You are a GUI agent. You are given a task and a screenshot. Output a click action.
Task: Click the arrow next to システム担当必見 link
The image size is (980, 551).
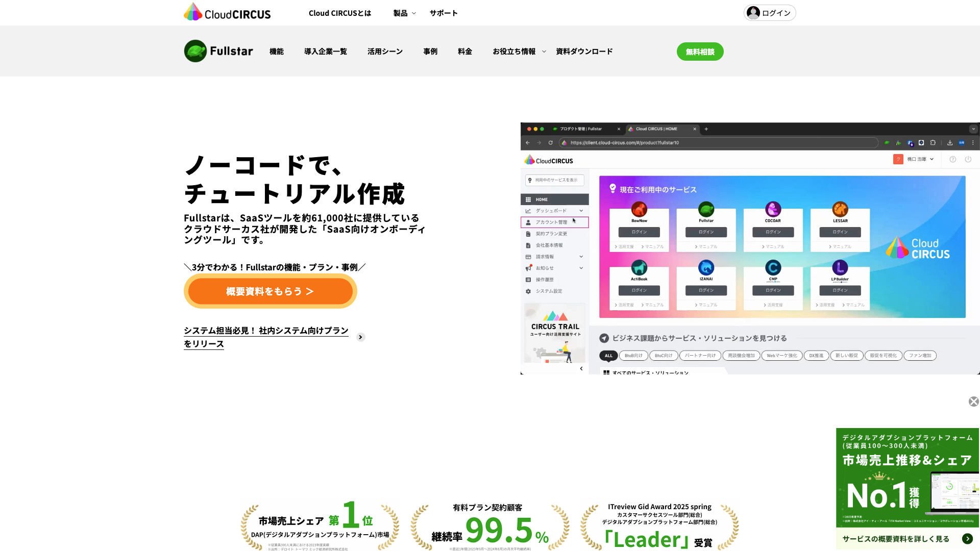(x=361, y=337)
